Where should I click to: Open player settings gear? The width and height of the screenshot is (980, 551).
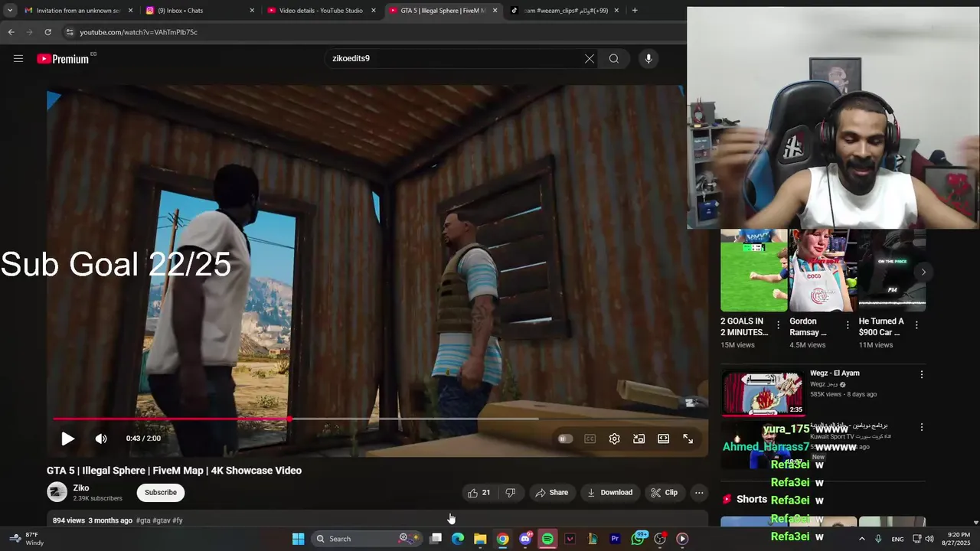(614, 439)
